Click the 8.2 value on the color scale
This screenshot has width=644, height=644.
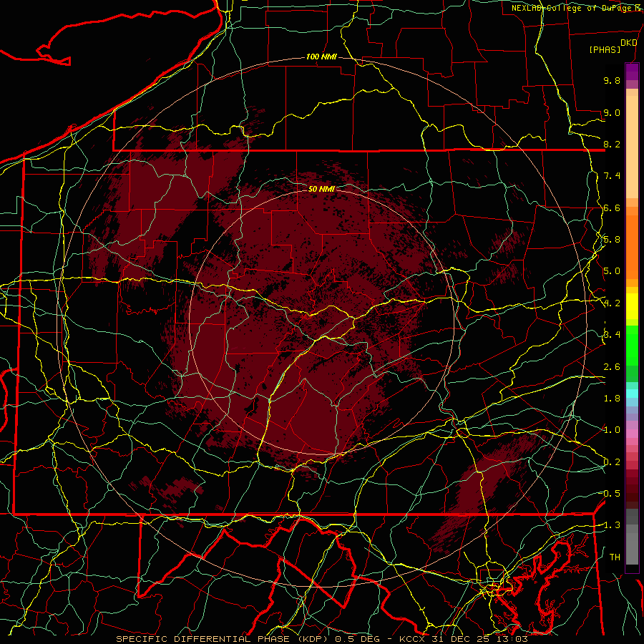point(612,144)
